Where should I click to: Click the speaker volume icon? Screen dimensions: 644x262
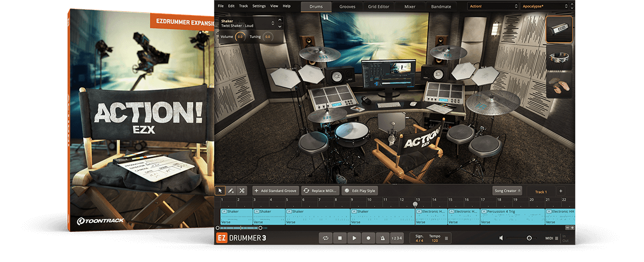coord(501,238)
